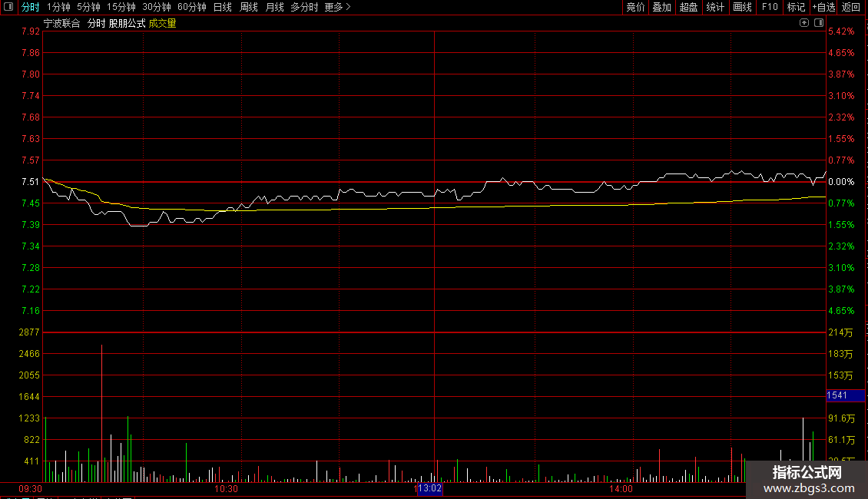Switch to the 周线 weekly chart
Viewport: 868px width, 499px height.
[249, 7]
